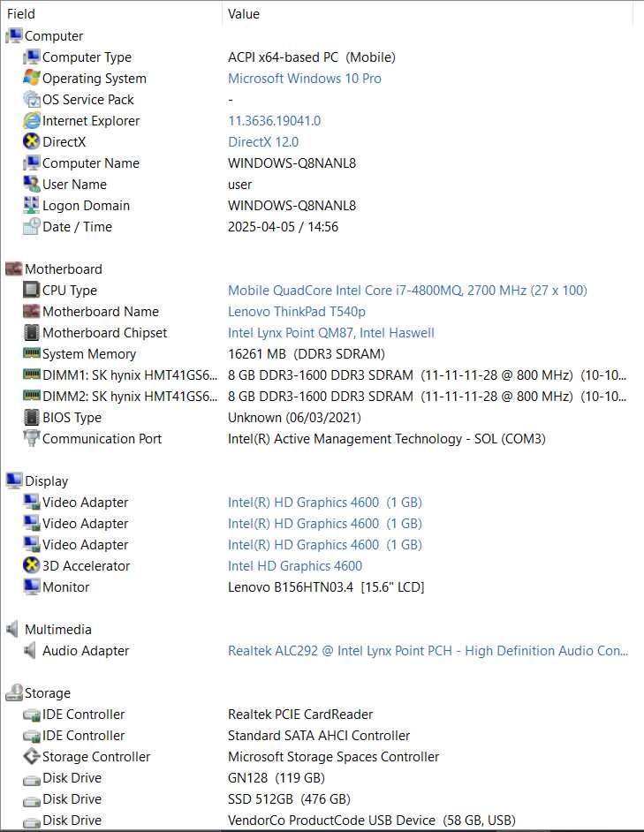Select the value ACPI x64-based PC (Mobile)

click(x=312, y=57)
